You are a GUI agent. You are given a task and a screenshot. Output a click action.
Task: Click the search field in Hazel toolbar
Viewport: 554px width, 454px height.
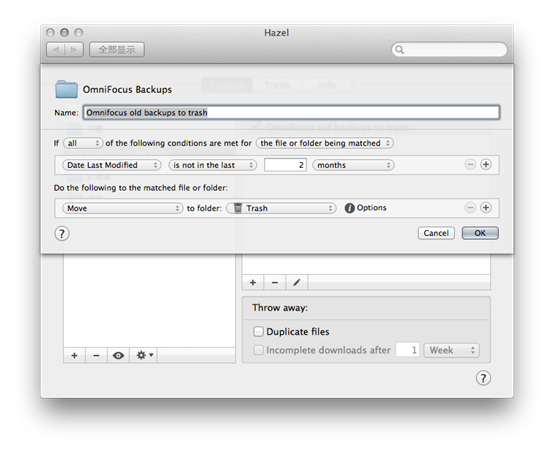(x=449, y=49)
